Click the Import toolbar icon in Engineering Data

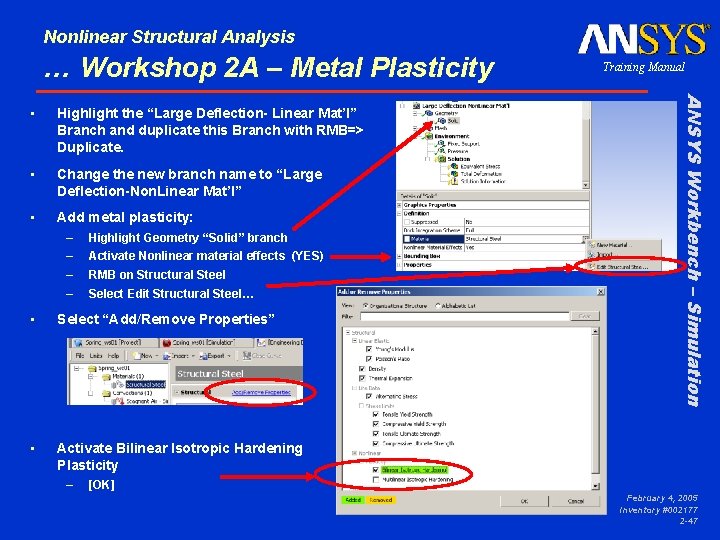click(x=166, y=356)
